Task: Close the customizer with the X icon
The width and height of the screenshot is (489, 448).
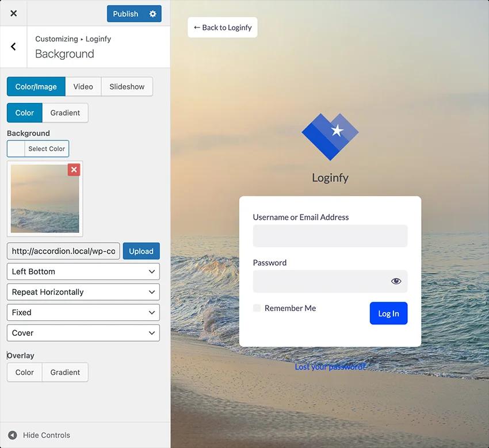Action: (13, 13)
